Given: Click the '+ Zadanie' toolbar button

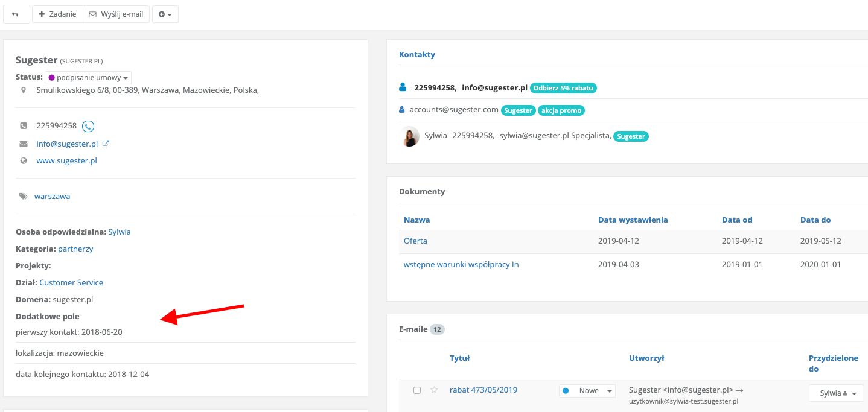Looking at the screenshot, I should tap(57, 14).
